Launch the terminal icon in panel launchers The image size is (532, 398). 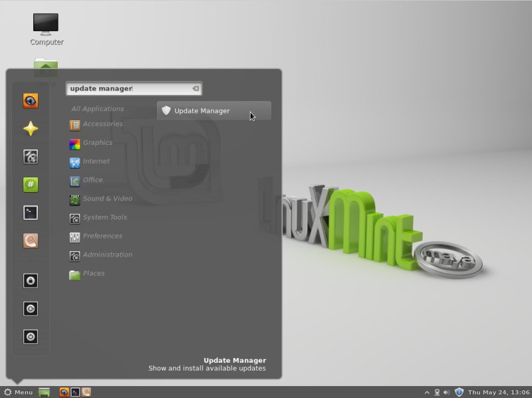[75, 392]
